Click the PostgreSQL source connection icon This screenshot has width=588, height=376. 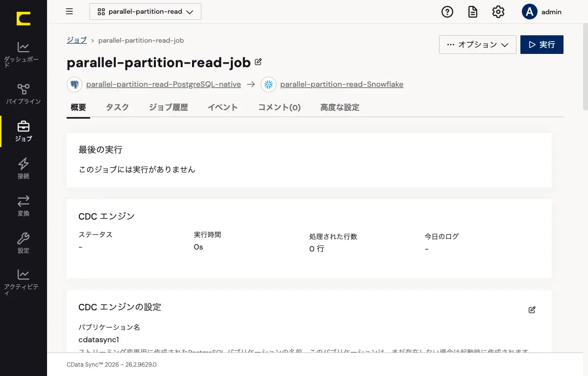(x=74, y=84)
